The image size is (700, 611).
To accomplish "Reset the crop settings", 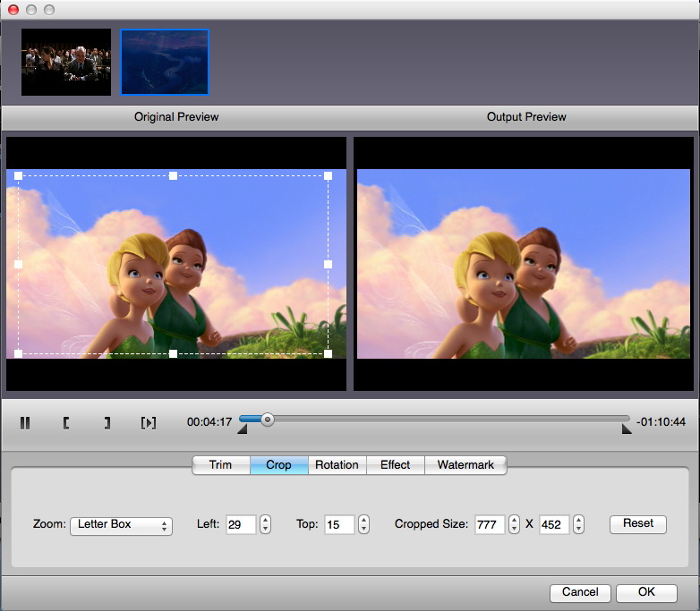I will [x=638, y=524].
